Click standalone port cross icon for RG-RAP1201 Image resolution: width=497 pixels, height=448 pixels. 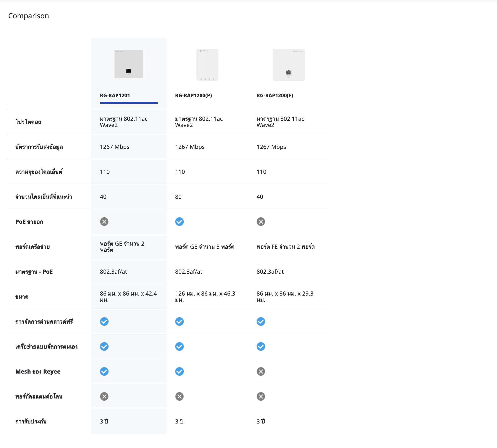point(104,397)
